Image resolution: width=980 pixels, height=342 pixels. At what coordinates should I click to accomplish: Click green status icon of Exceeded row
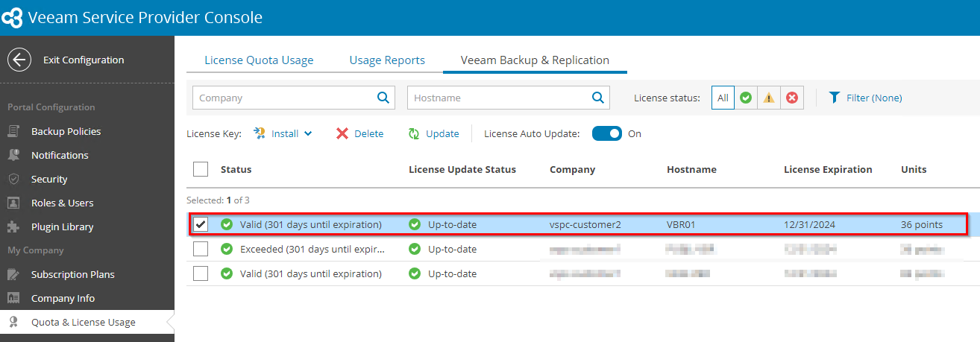coord(227,249)
